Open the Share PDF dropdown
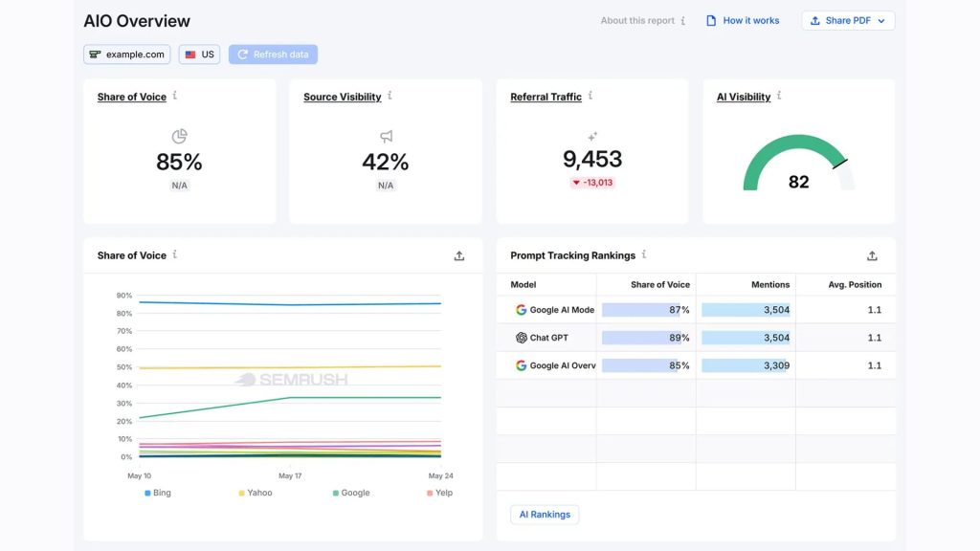 (848, 21)
